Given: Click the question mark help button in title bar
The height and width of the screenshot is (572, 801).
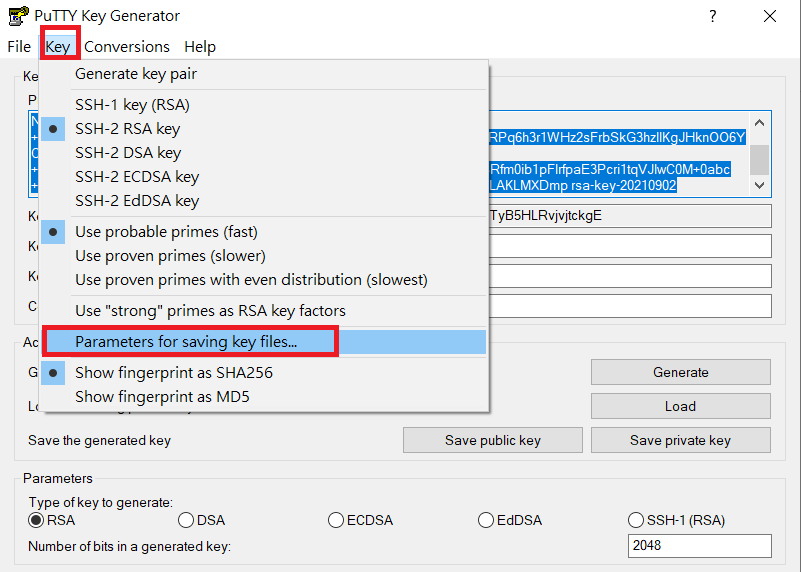Looking at the screenshot, I should (713, 16).
